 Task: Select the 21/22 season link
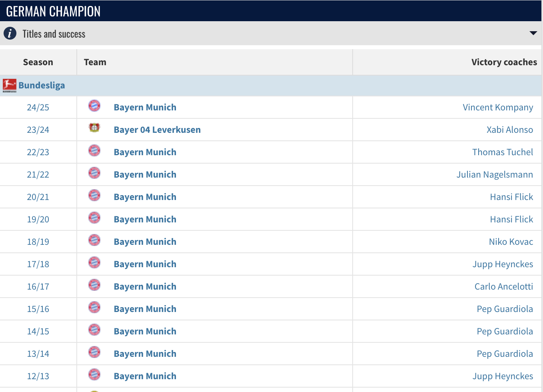38,174
